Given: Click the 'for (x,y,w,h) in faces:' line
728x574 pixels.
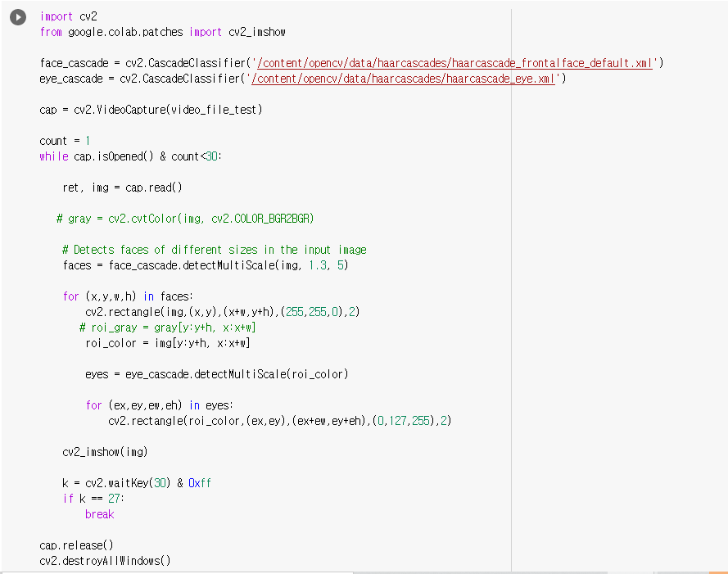Looking at the screenshot, I should (128, 296).
